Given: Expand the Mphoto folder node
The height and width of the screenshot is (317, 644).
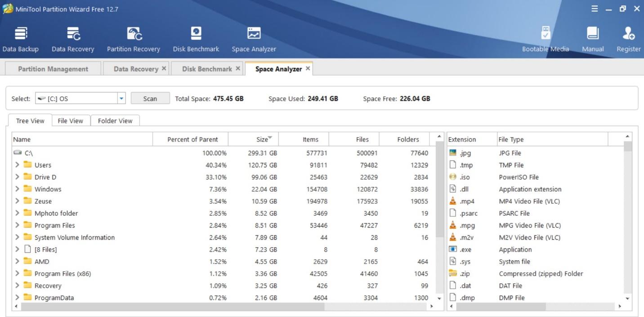Looking at the screenshot, I should coord(17,213).
